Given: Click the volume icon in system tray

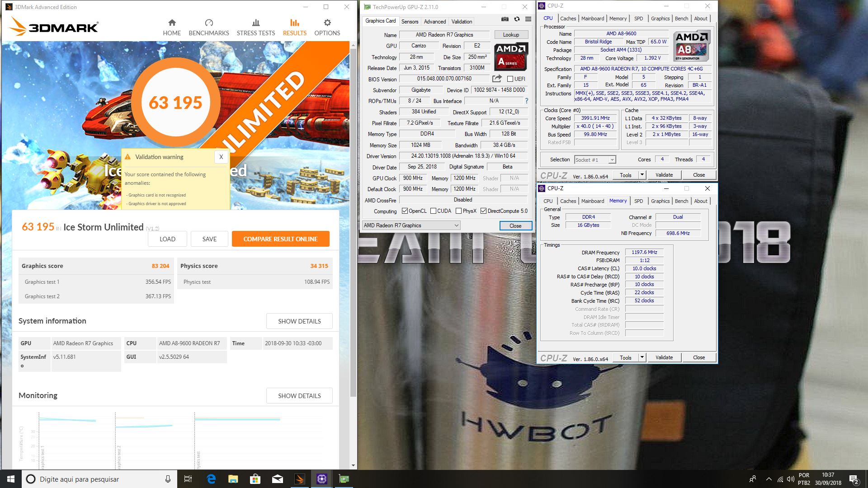Looking at the screenshot, I should [790, 479].
